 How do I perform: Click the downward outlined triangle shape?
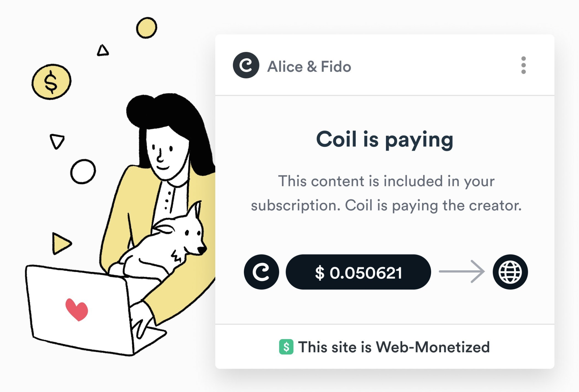57,141
